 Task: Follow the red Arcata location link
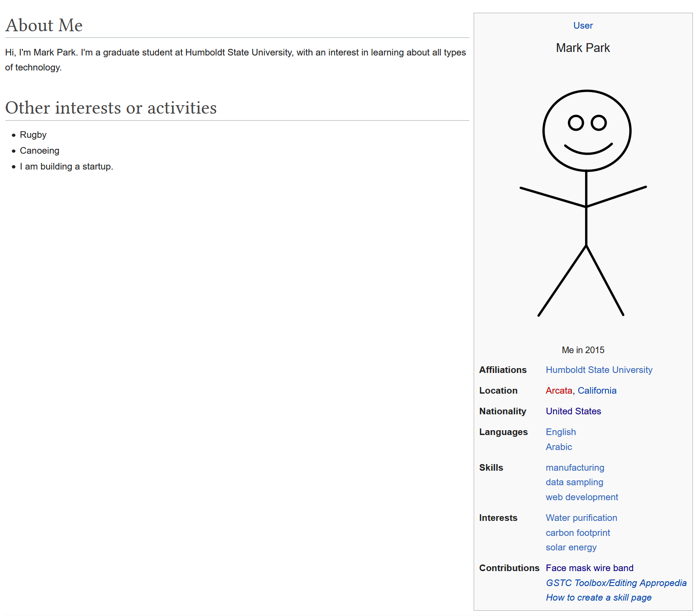pyautogui.click(x=559, y=391)
